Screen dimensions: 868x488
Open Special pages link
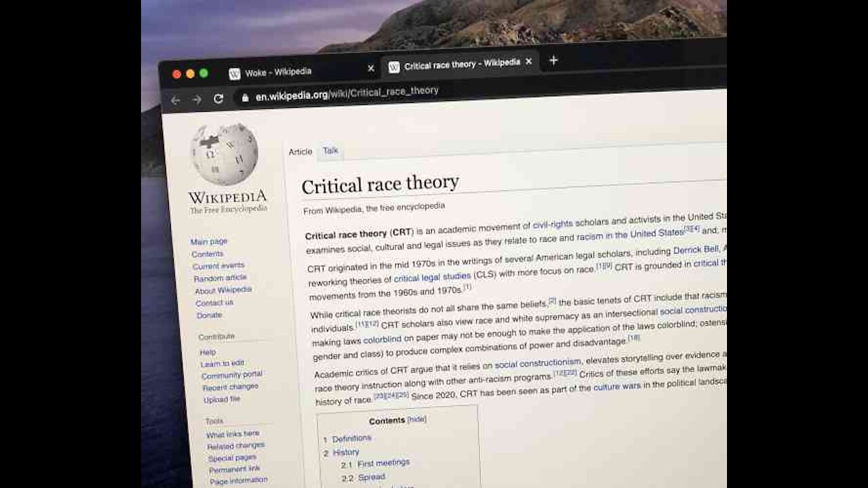point(233,457)
